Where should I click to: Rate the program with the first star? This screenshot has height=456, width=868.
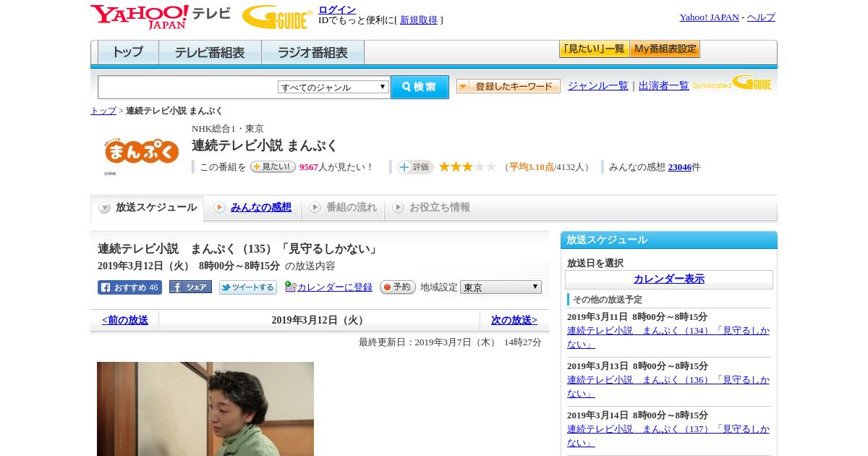[x=444, y=166]
